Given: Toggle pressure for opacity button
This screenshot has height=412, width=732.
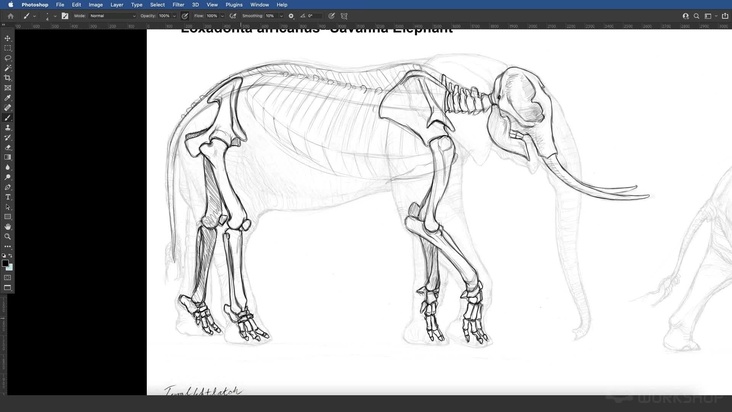Looking at the screenshot, I should pyautogui.click(x=185, y=16).
